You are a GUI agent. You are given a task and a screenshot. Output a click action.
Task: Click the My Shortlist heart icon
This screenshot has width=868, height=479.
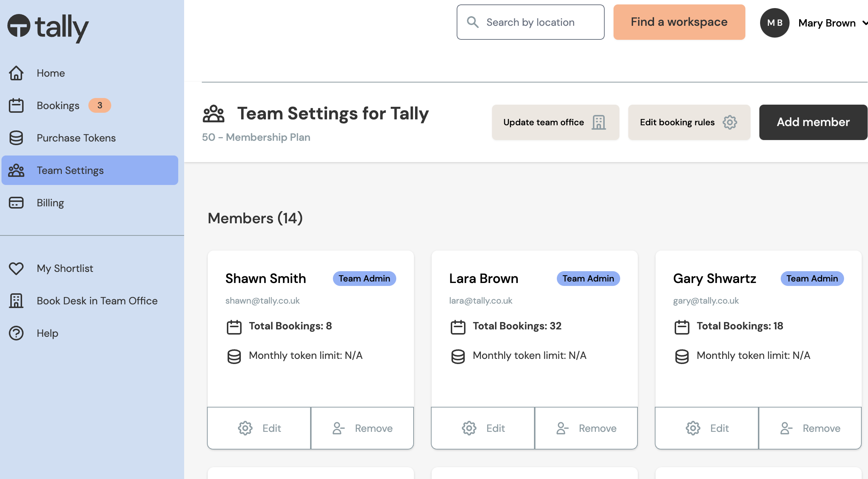pyautogui.click(x=16, y=268)
